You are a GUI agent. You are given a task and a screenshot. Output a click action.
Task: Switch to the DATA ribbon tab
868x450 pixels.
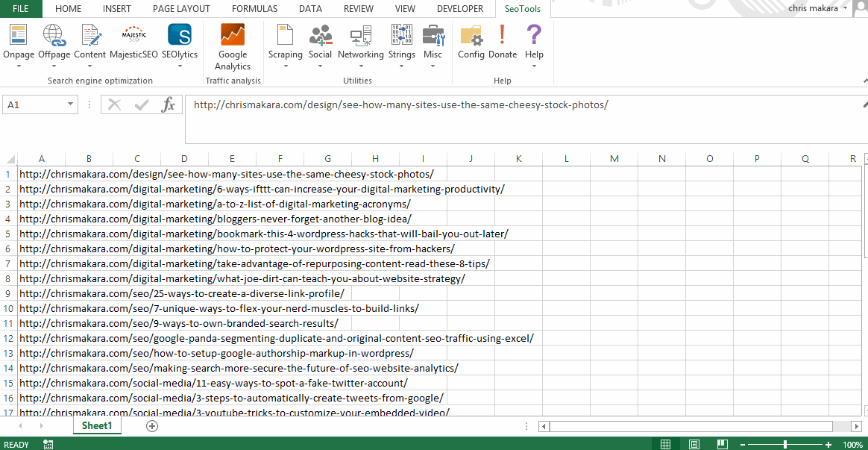pos(310,8)
